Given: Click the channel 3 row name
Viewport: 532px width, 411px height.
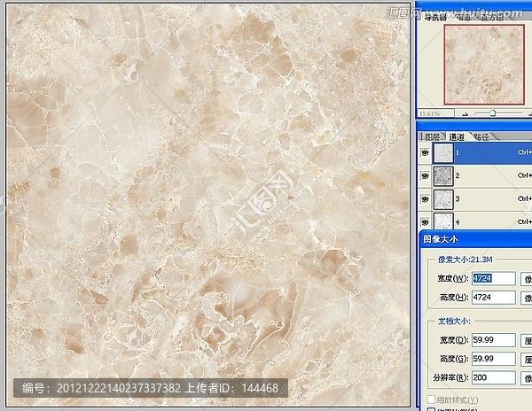Looking at the screenshot, I should [x=458, y=199].
